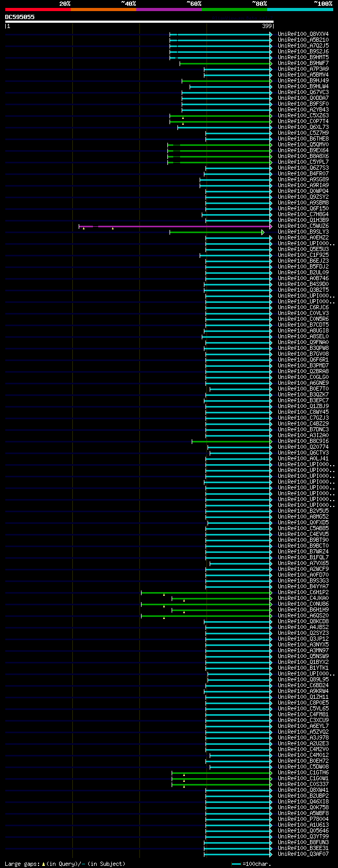Select hit label UniRef100_Q20774
This screenshot has height=868, width=338.
[x=303, y=447]
